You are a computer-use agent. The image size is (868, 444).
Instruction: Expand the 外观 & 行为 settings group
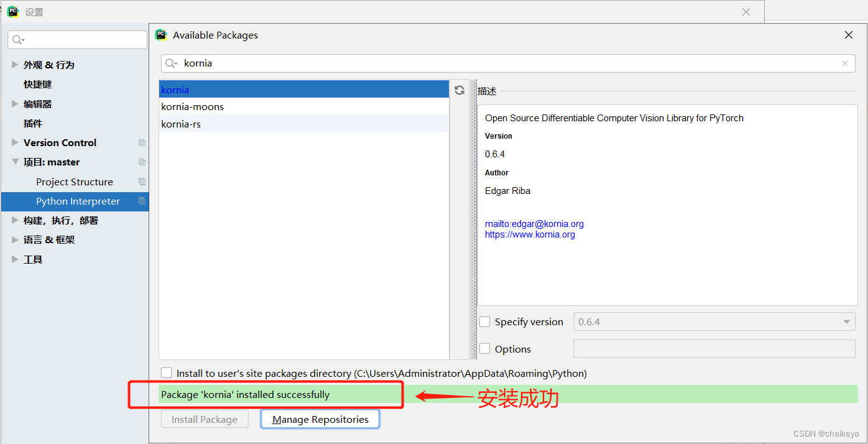(x=15, y=65)
